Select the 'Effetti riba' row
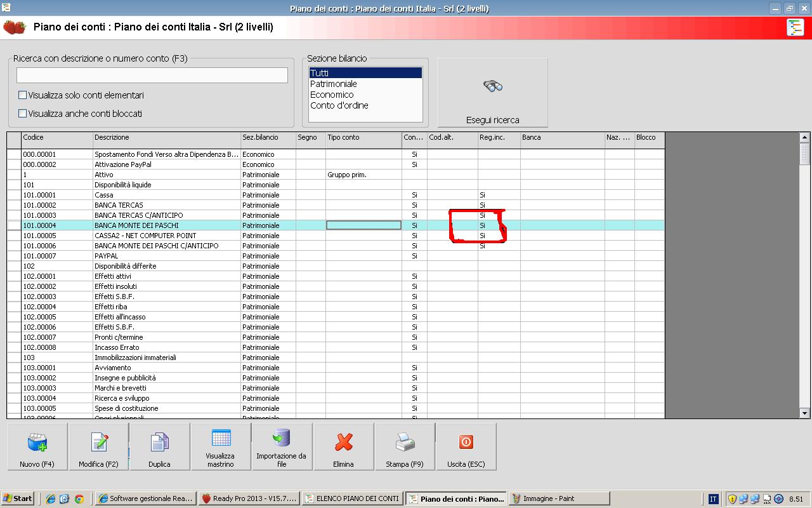The width and height of the screenshot is (812, 508). [336, 307]
